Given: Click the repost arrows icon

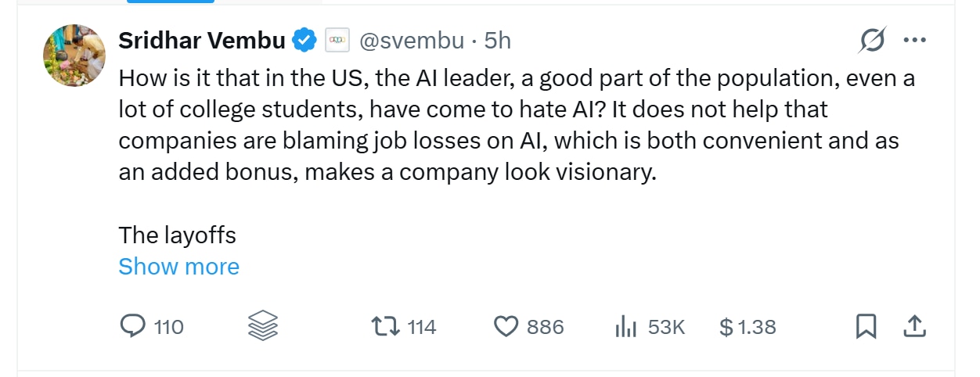Looking at the screenshot, I should (x=385, y=326).
